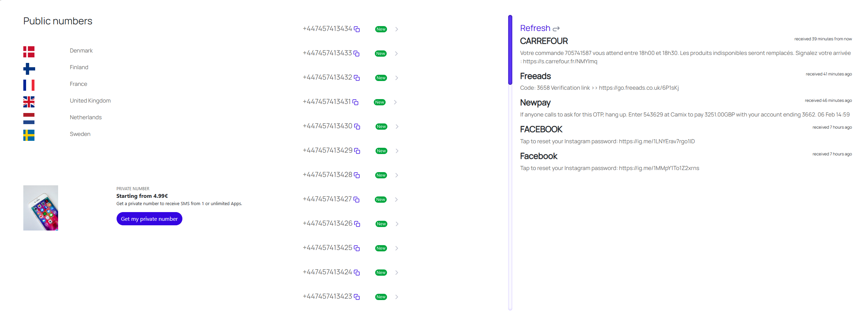This screenshot has width=868, height=315.
Task: Open chevron for +447457413428
Action: [396, 175]
